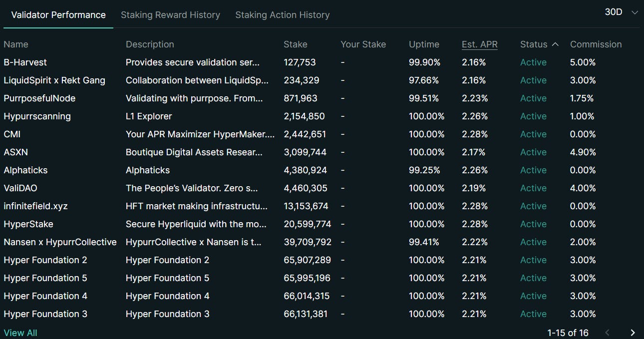Click the 2.00% commission value
The width and height of the screenshot is (644, 339).
click(583, 242)
